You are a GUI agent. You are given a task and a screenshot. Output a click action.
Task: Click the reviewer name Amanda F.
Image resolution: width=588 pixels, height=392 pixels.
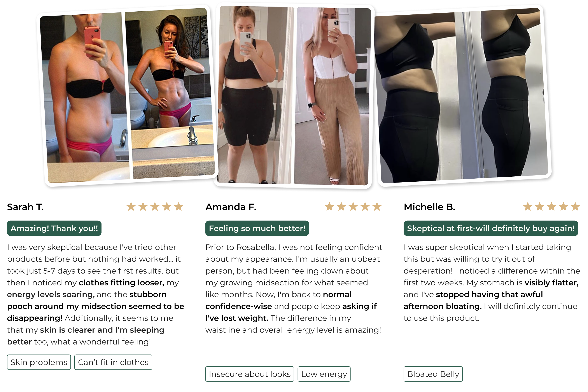(231, 207)
